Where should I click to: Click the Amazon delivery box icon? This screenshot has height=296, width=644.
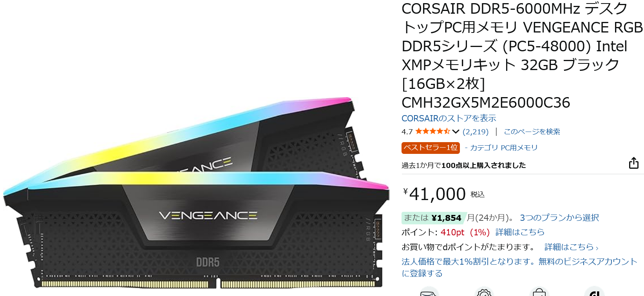pos(429,292)
